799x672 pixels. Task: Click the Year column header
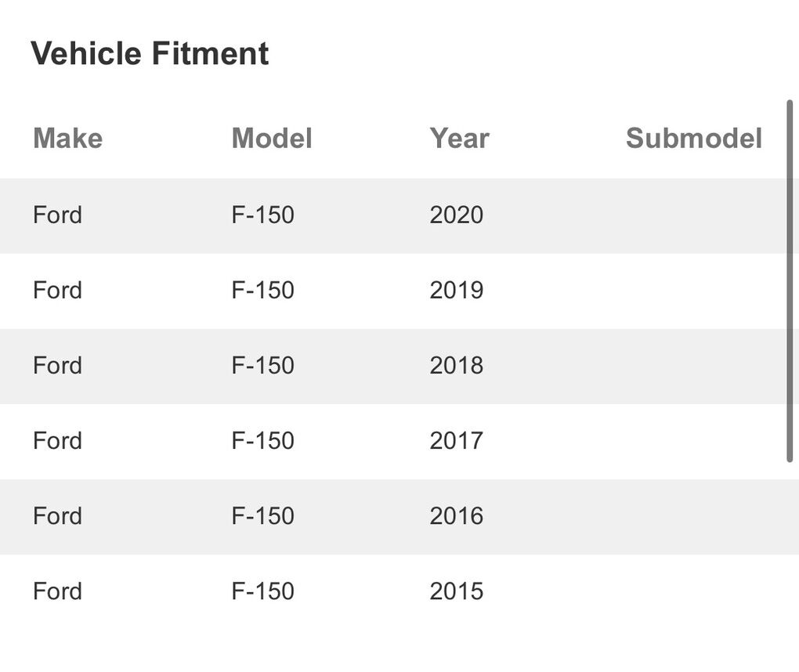click(459, 139)
